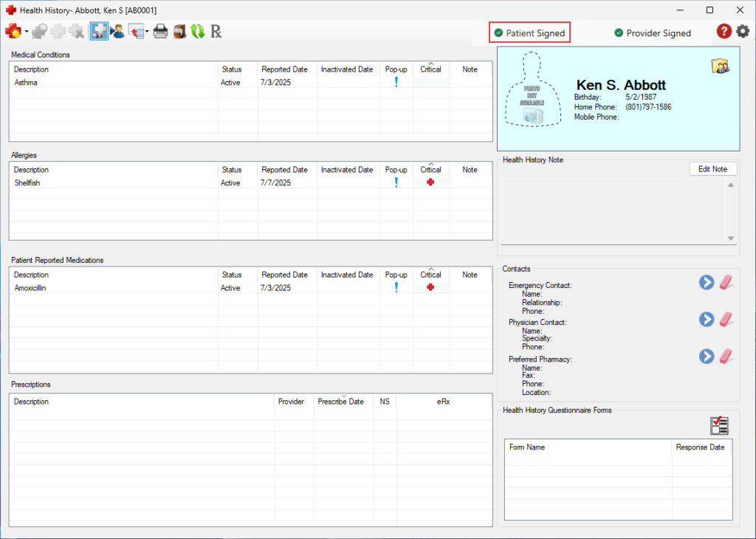Viewport: 756px width, 539px height.
Task: Click the red cross add health history icon
Action: click(x=13, y=32)
